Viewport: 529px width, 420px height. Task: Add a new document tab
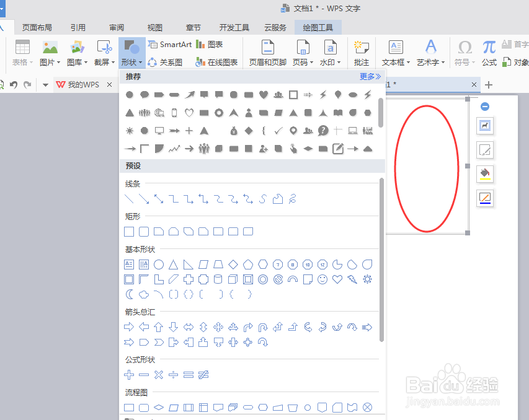(489, 85)
